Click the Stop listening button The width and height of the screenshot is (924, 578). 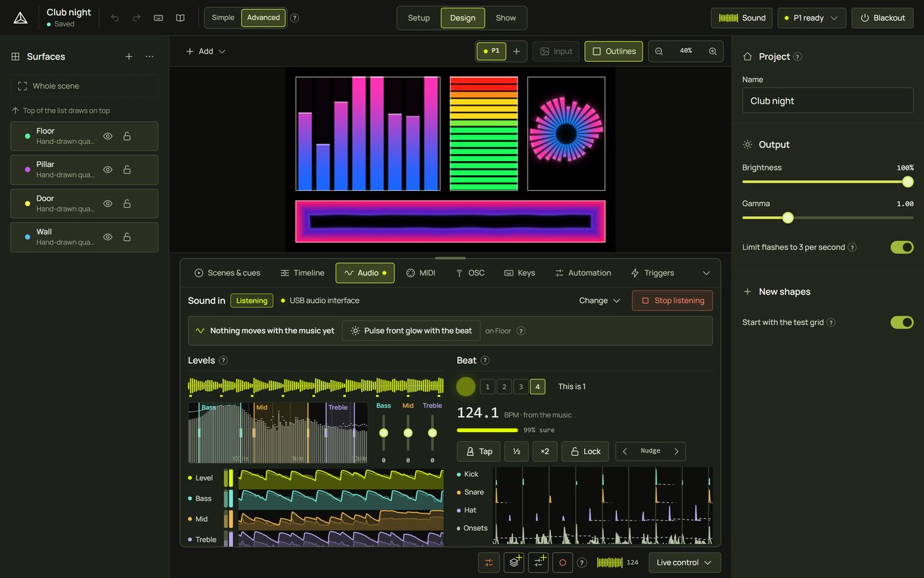pos(672,301)
